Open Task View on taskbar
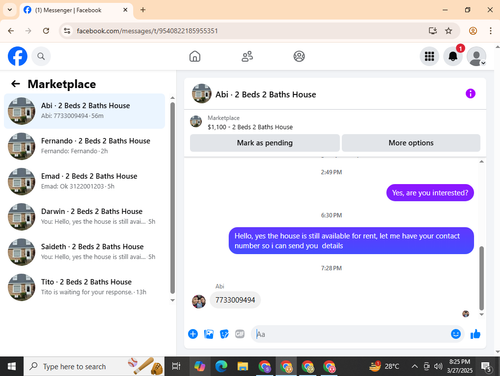 click(176, 366)
